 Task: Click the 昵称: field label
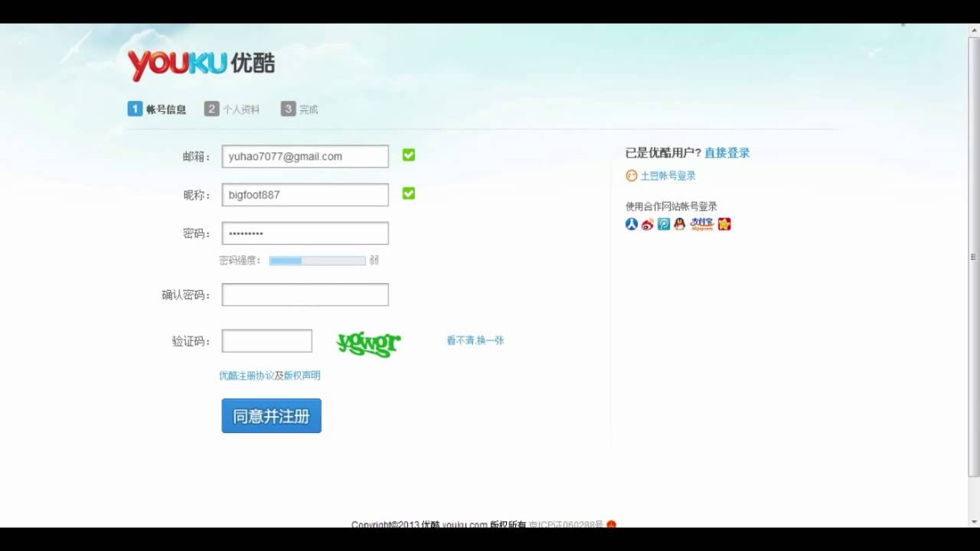(196, 194)
